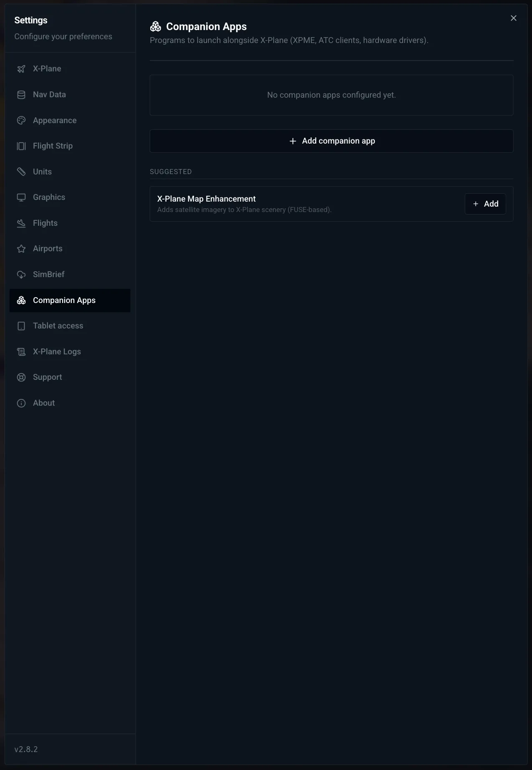Click the landing plane icon beside Flights

(21, 223)
